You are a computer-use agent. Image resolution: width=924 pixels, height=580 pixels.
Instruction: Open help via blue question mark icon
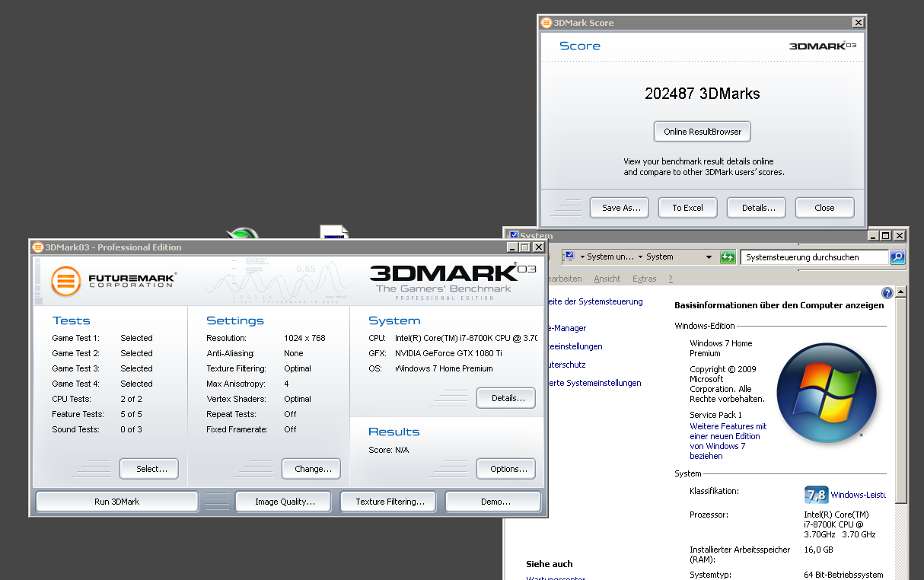[x=887, y=293]
